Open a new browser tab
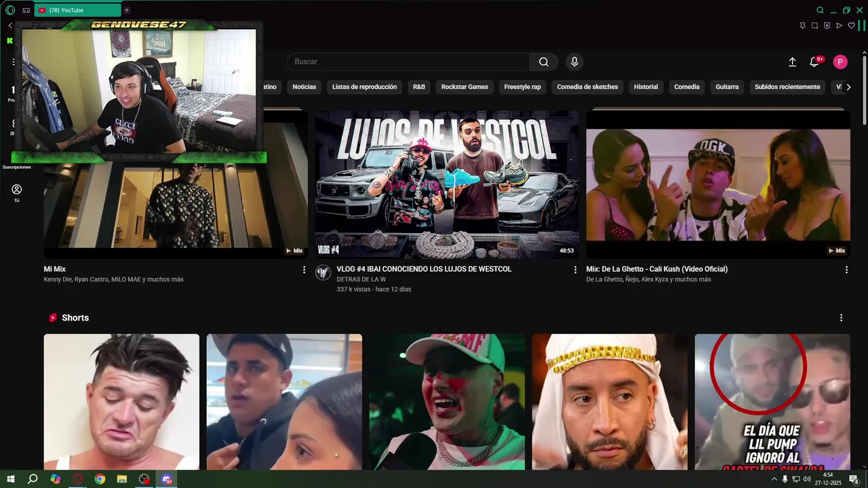The image size is (868, 488). point(126,10)
